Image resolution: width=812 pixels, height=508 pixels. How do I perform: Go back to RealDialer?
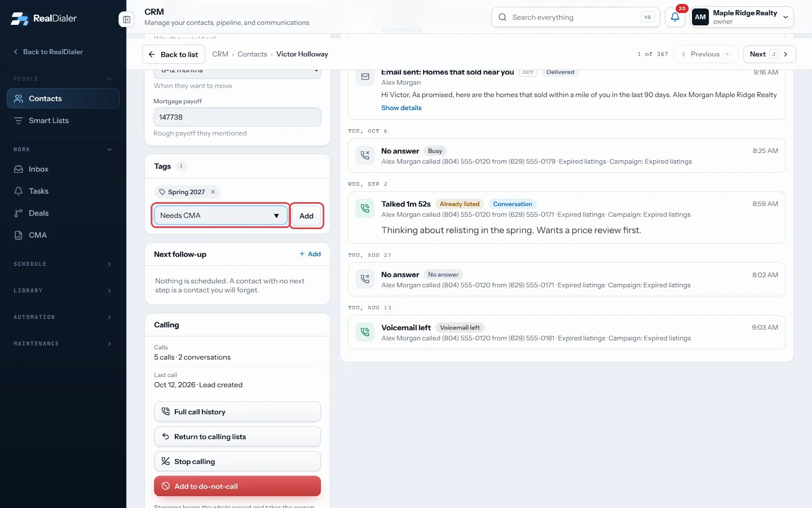48,52
